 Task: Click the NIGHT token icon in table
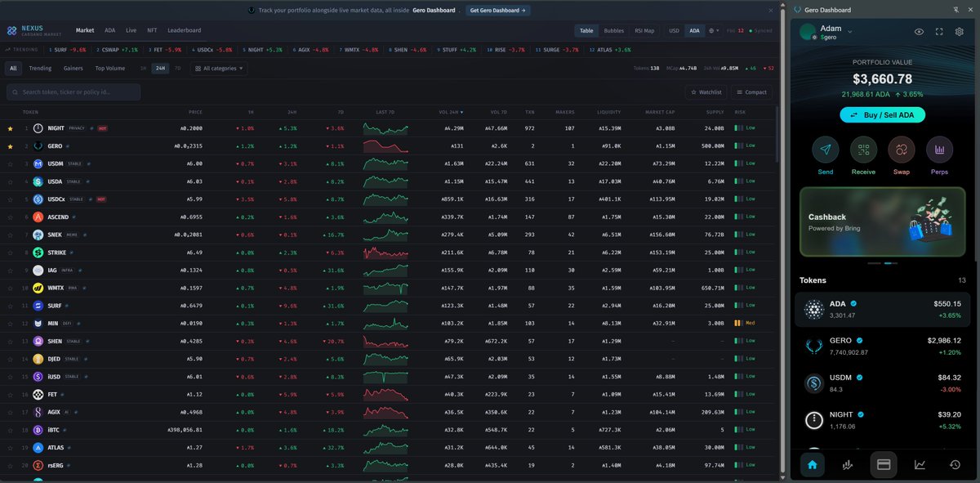pyautogui.click(x=38, y=128)
